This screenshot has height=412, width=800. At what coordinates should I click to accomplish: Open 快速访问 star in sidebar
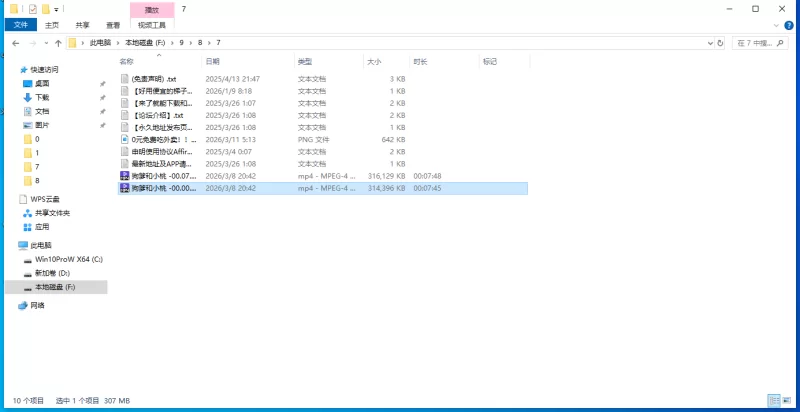[x=23, y=70]
